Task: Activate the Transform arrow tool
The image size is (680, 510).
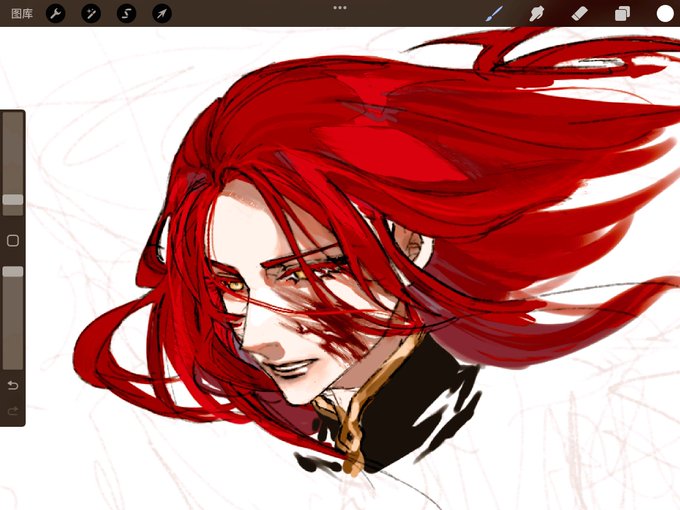Action: (162, 14)
